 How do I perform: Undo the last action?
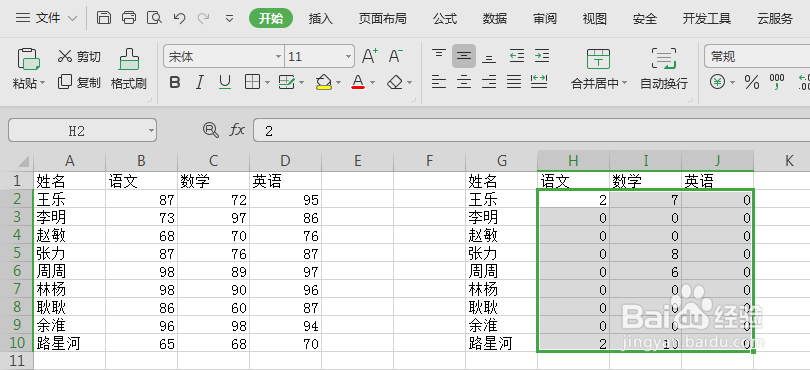[x=179, y=19]
